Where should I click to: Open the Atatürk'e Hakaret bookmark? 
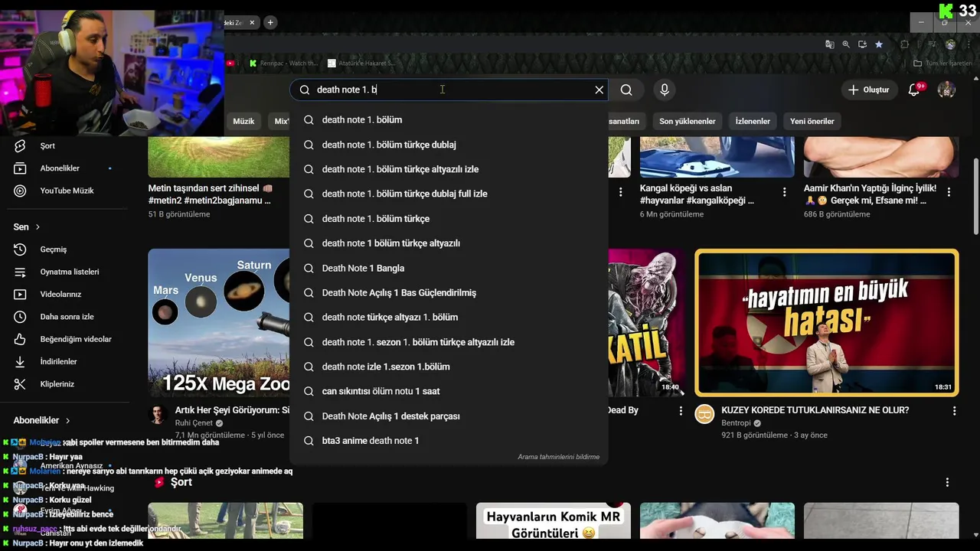361,64
